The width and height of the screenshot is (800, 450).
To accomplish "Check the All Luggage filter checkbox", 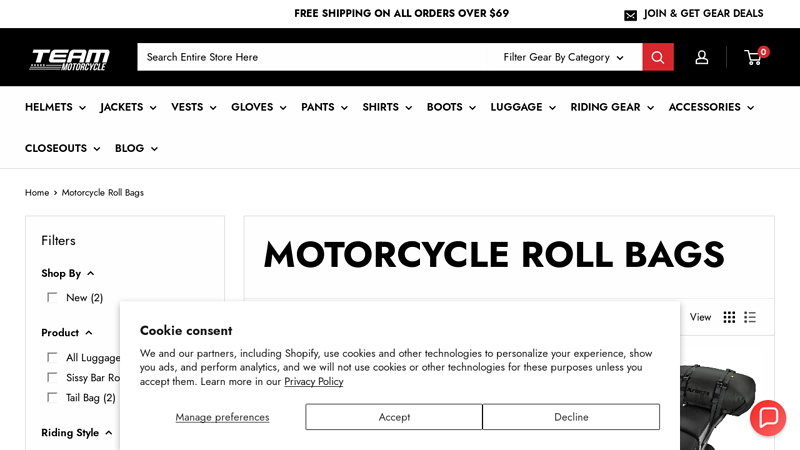I will tap(52, 357).
